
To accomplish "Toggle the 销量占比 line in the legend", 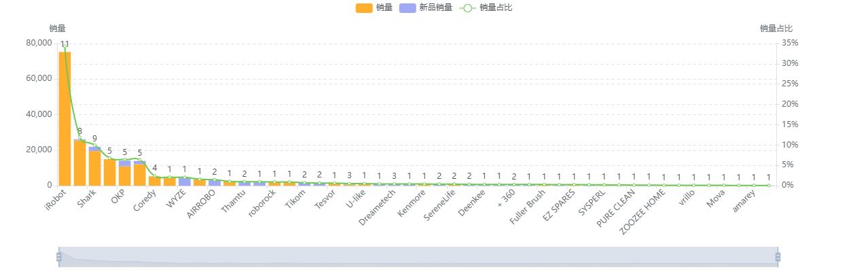I will coord(486,8).
